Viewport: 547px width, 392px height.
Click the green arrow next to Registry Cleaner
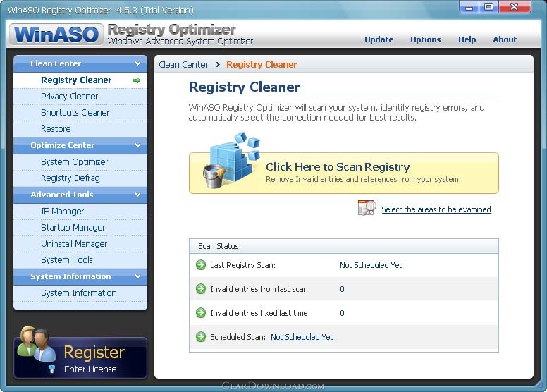click(137, 80)
